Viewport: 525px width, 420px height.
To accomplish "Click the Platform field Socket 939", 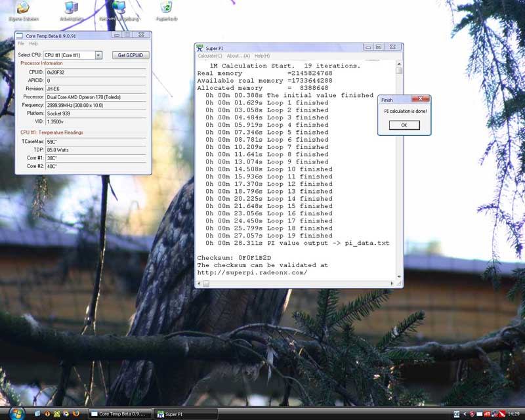I will [96, 114].
